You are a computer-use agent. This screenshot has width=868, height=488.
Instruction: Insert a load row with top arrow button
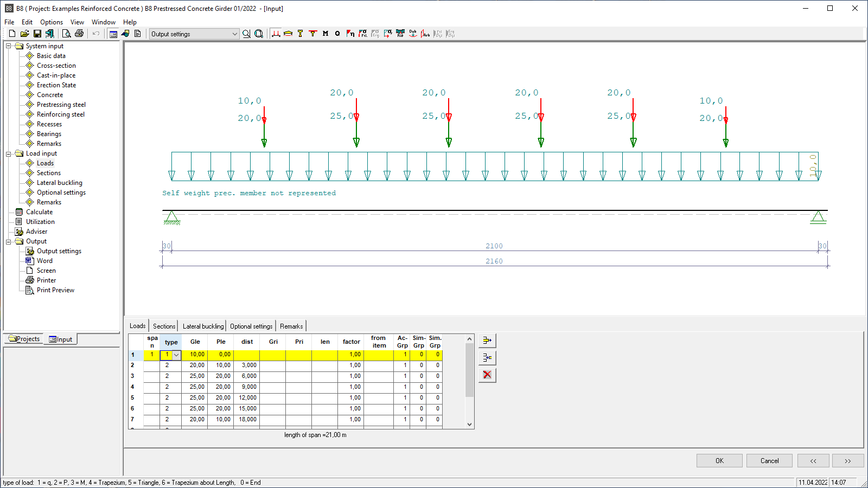point(487,341)
